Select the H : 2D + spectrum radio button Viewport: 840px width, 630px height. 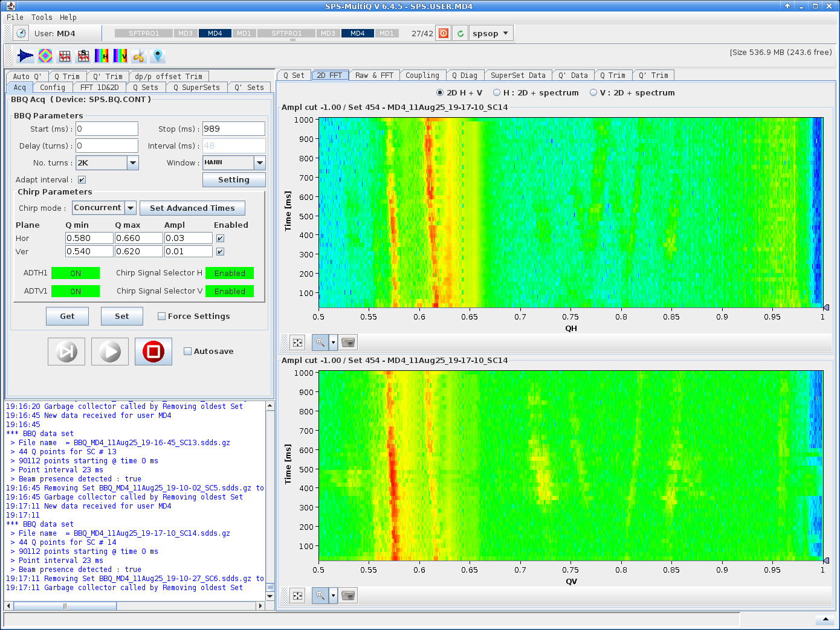496,92
